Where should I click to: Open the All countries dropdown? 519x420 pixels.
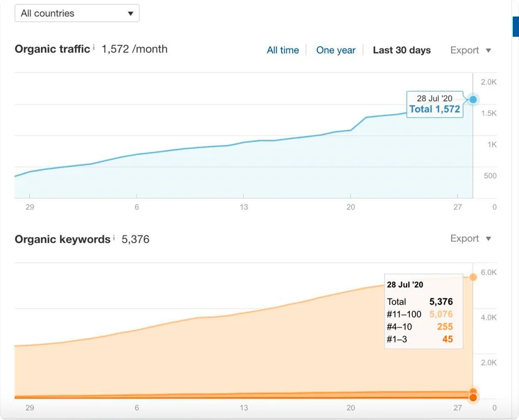77,13
